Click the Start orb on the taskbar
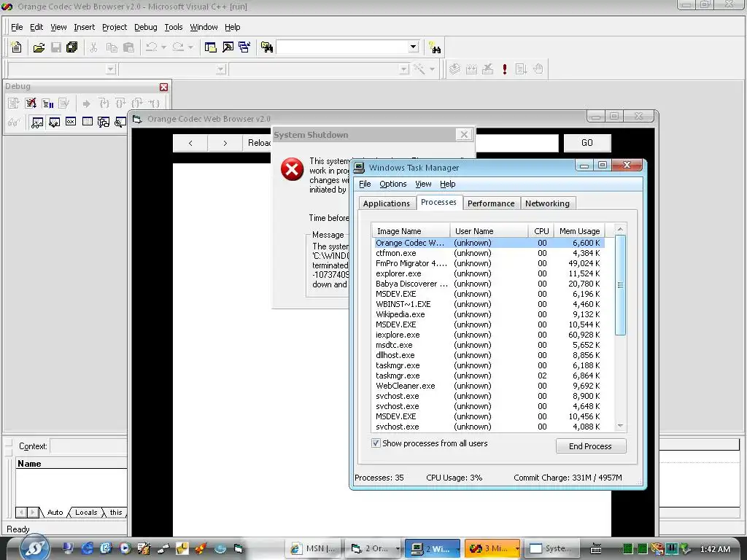The height and width of the screenshot is (560, 747). point(36,548)
